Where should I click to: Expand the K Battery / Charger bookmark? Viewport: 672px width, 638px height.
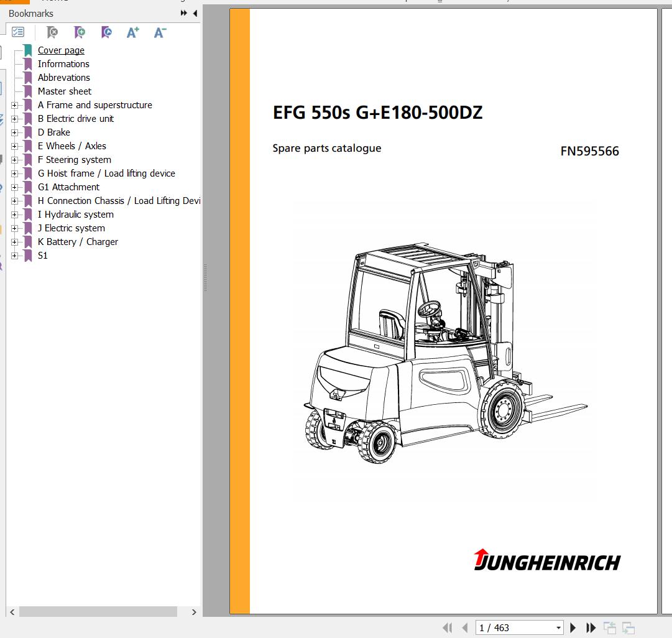[x=15, y=242]
